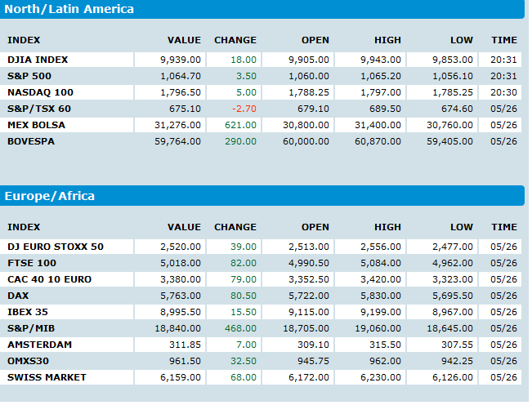Open the S&P 500 index entry
This screenshot has width=532, height=405.
click(29, 76)
